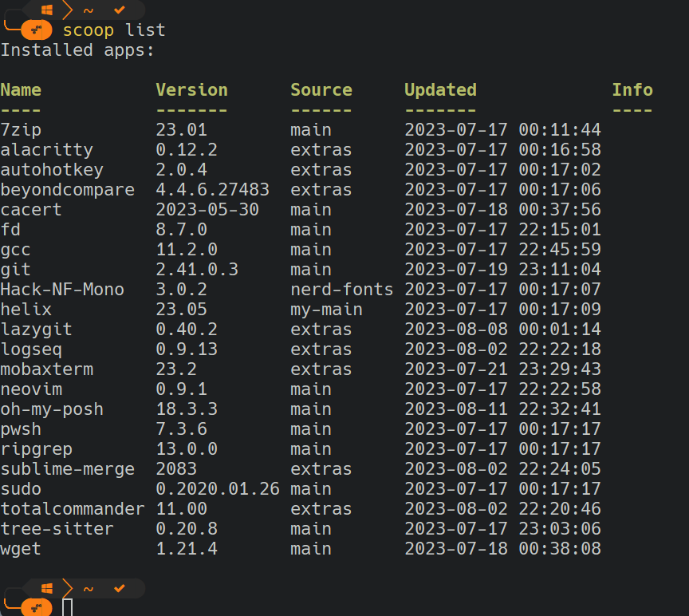This screenshot has height=616, width=689.
Task: Click the Windows logo in the top prompt
Action: click(x=46, y=10)
